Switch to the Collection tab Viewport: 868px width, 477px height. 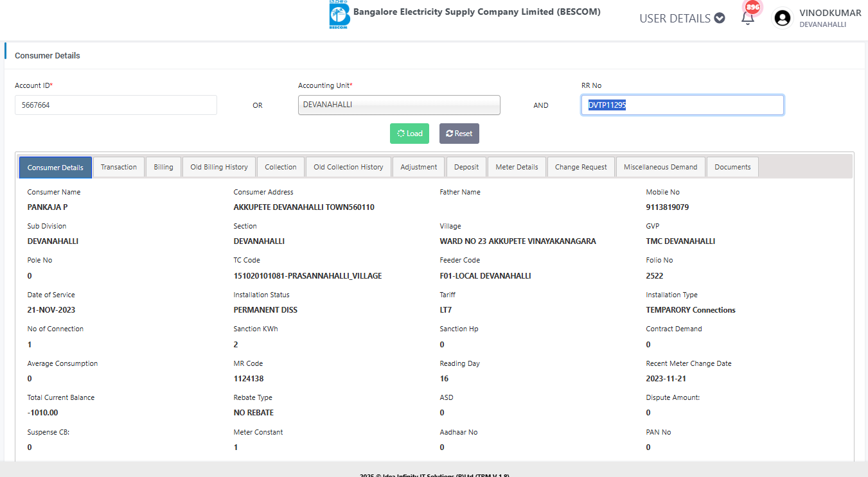click(281, 167)
